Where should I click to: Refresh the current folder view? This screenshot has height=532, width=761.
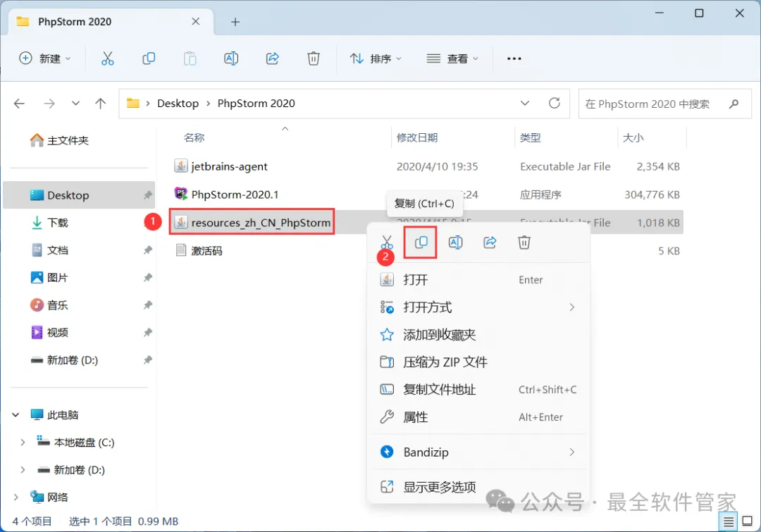[555, 103]
